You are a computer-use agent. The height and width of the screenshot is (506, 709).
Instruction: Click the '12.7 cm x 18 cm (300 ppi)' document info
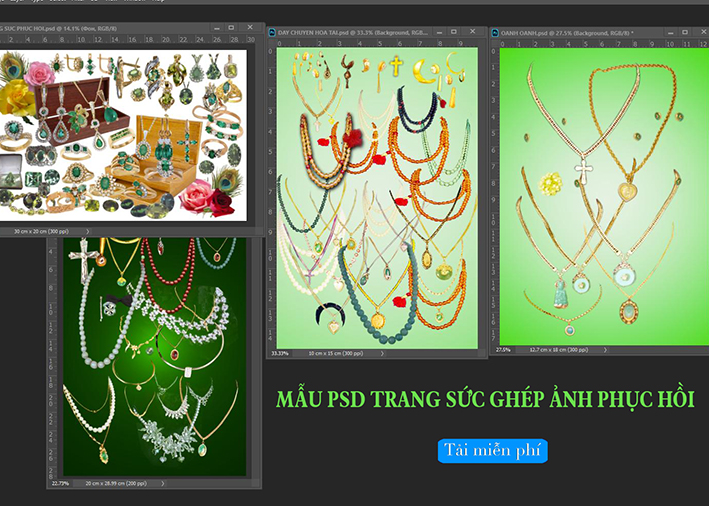click(x=559, y=350)
